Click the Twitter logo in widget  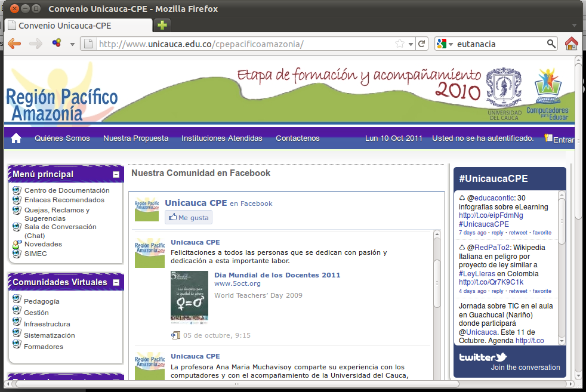(x=482, y=357)
